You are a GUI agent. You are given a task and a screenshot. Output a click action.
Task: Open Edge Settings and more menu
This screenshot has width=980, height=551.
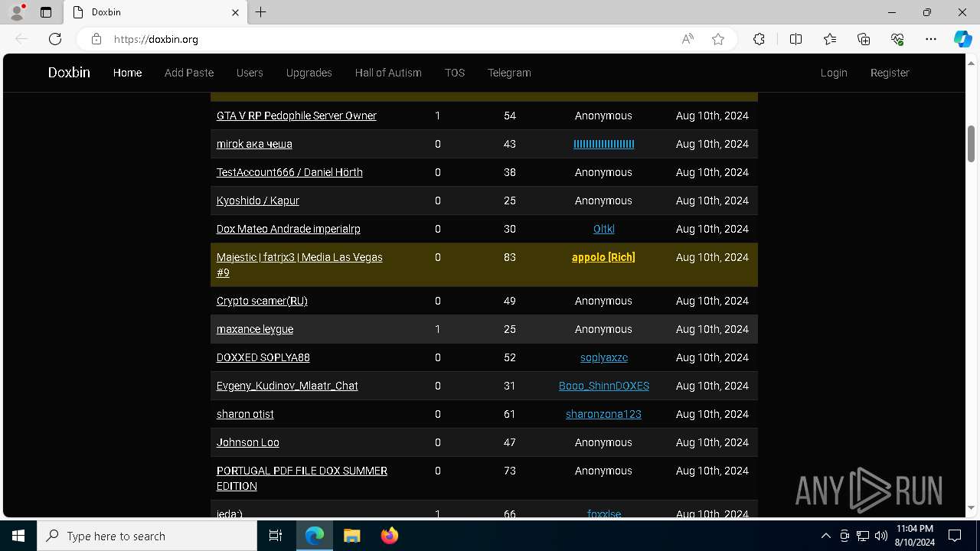pyautogui.click(x=931, y=39)
